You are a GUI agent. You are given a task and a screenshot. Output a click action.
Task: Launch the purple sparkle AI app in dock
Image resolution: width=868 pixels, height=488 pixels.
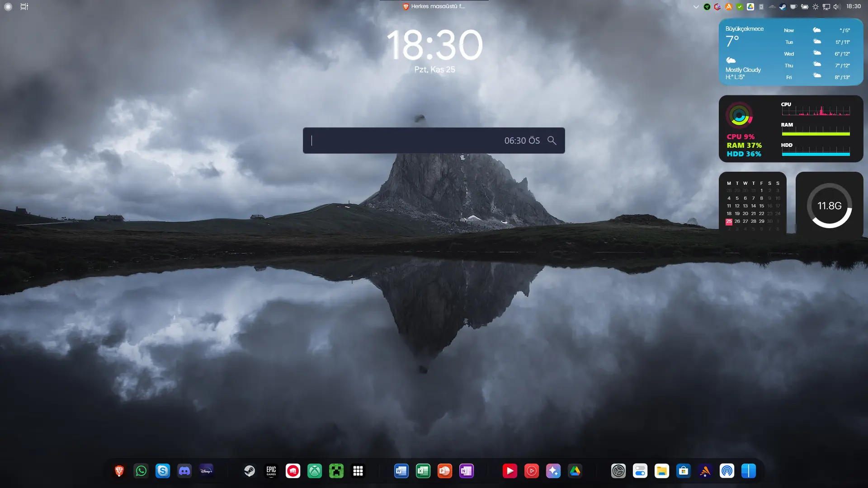click(553, 471)
